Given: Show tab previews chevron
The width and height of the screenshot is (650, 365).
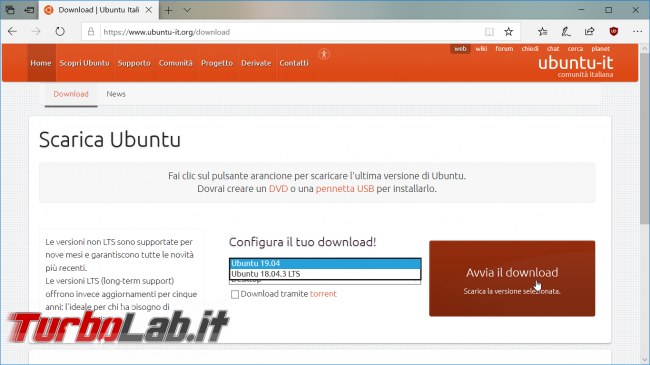Looking at the screenshot, I should (x=187, y=10).
